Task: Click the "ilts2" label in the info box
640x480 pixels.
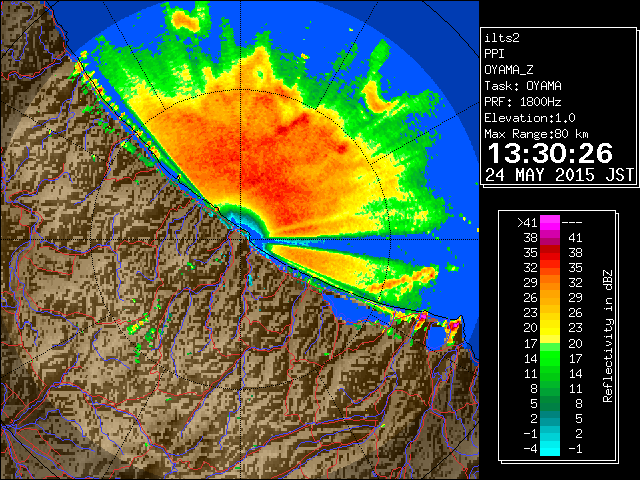Action: click(502, 38)
